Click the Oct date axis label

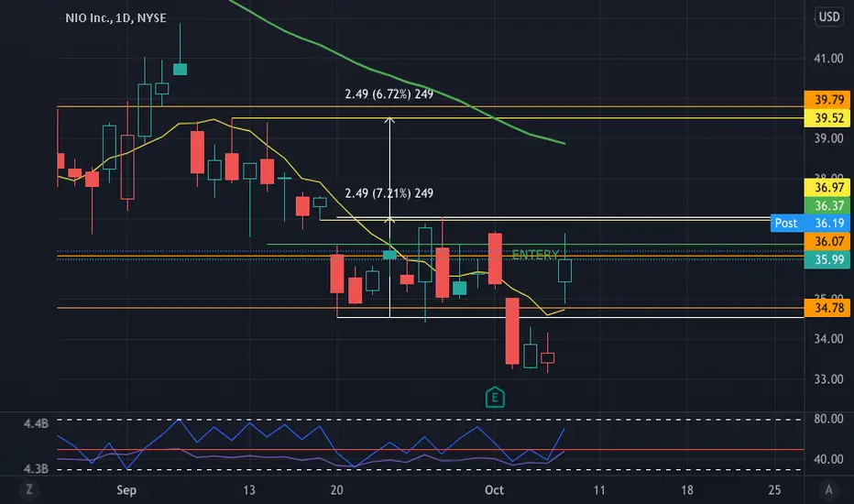pos(494,490)
